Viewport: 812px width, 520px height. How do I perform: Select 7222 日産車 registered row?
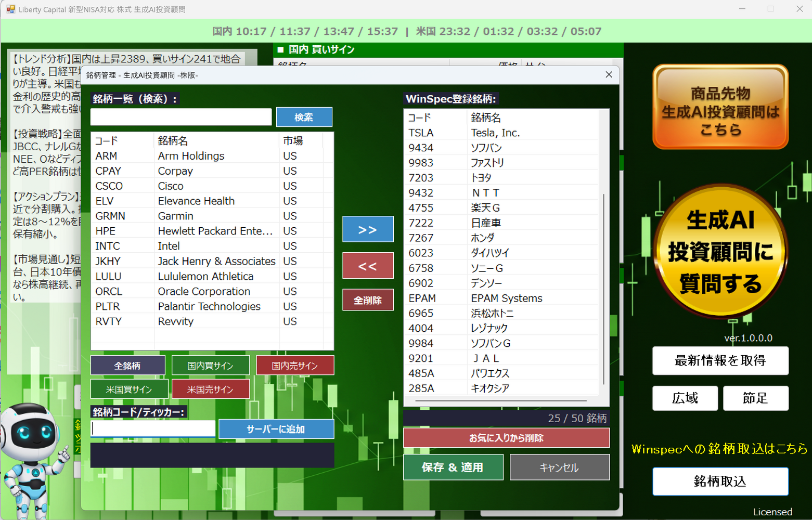click(x=502, y=224)
